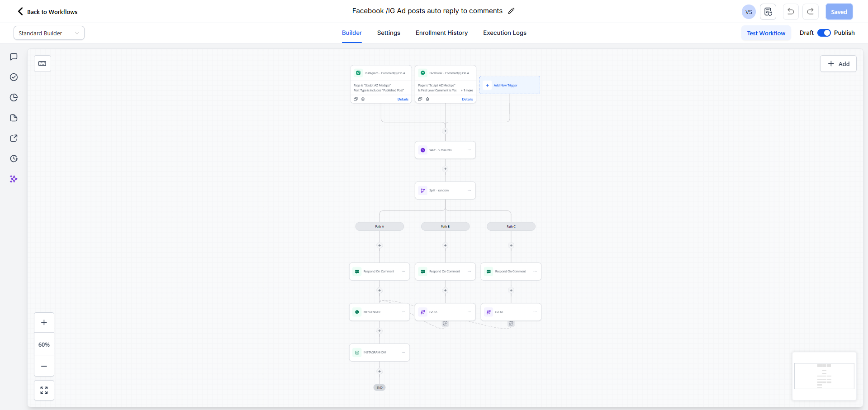Open the AI sparkle icon in sidebar
The height and width of the screenshot is (410, 868).
click(x=14, y=179)
